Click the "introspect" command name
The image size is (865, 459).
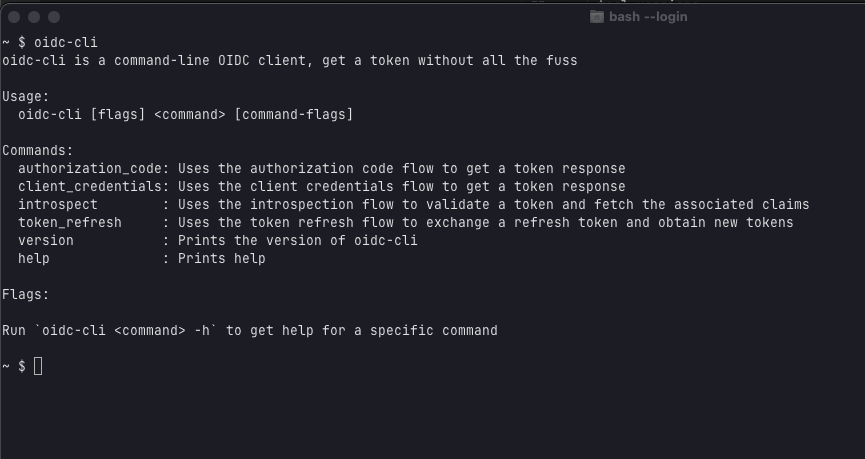[58, 205]
